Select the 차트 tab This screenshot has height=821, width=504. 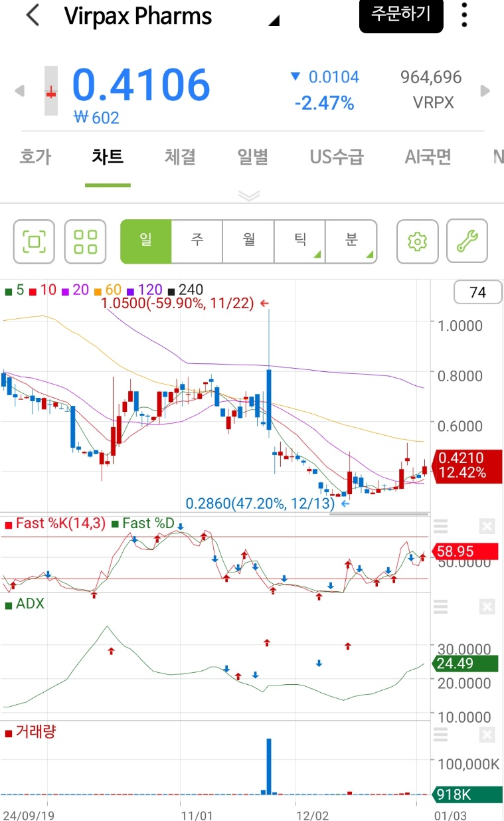[x=108, y=157]
